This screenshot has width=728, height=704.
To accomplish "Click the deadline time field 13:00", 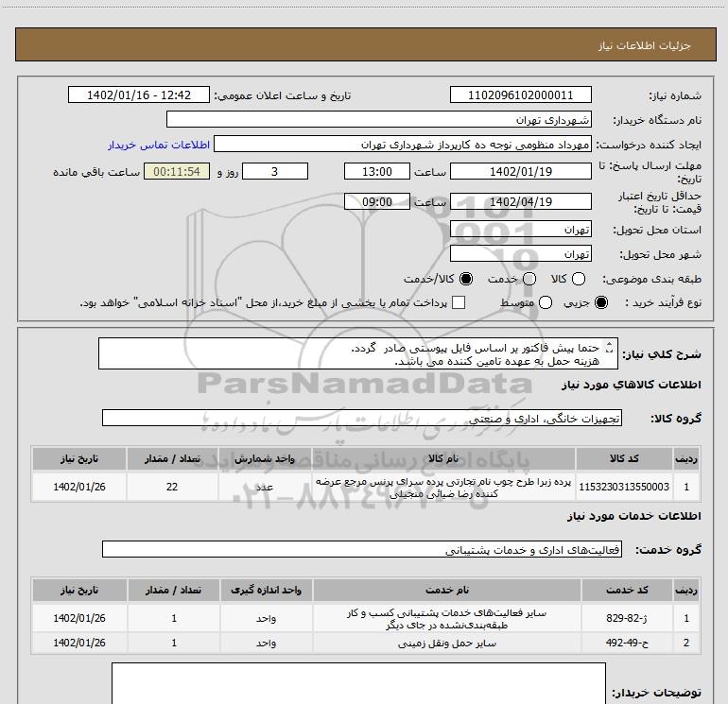I will pos(377,172).
